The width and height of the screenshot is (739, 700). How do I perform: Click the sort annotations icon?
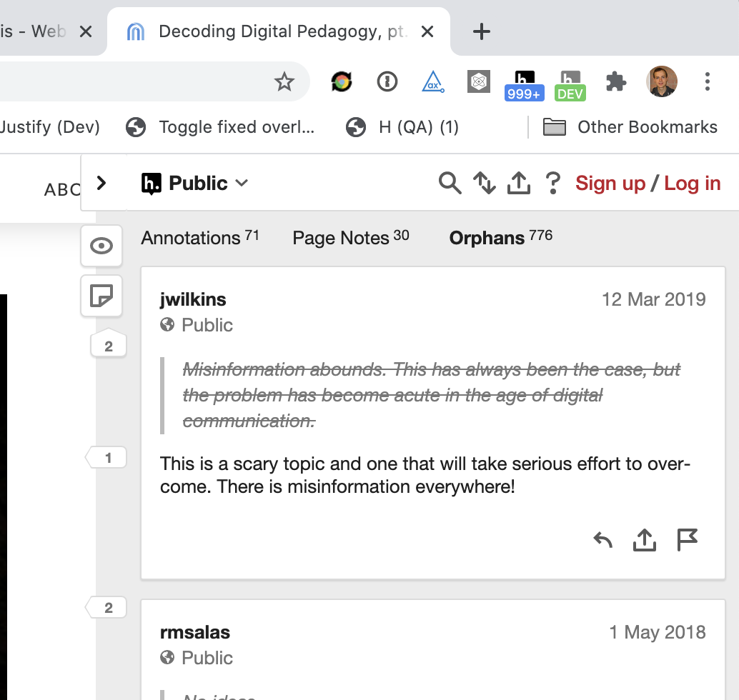[x=485, y=183]
